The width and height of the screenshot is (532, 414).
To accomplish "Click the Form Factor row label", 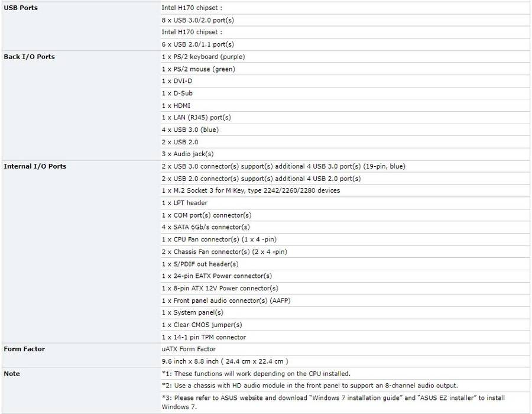I will click(x=24, y=349).
